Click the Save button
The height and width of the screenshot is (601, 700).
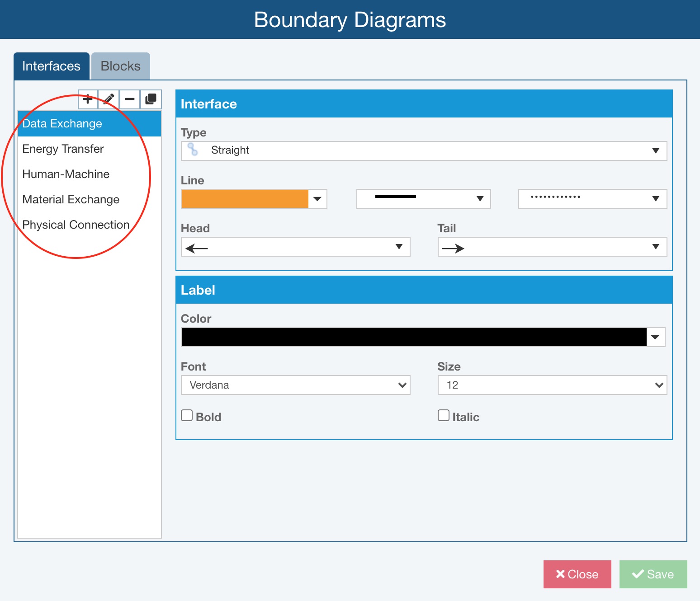click(653, 574)
